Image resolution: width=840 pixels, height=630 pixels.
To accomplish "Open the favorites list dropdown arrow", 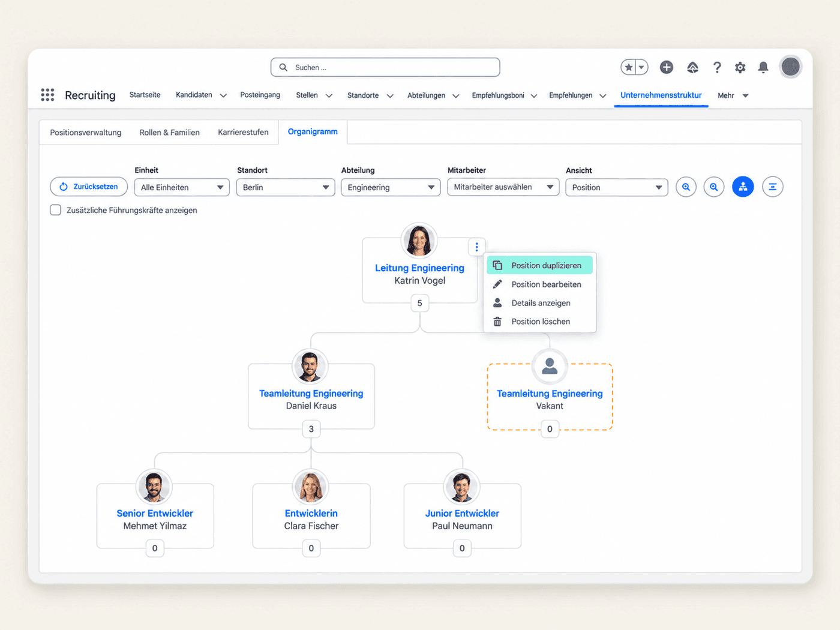I will (641, 67).
